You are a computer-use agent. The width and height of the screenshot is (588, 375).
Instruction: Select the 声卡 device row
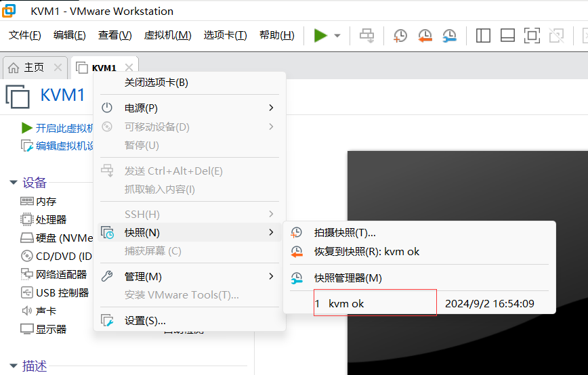(x=38, y=311)
